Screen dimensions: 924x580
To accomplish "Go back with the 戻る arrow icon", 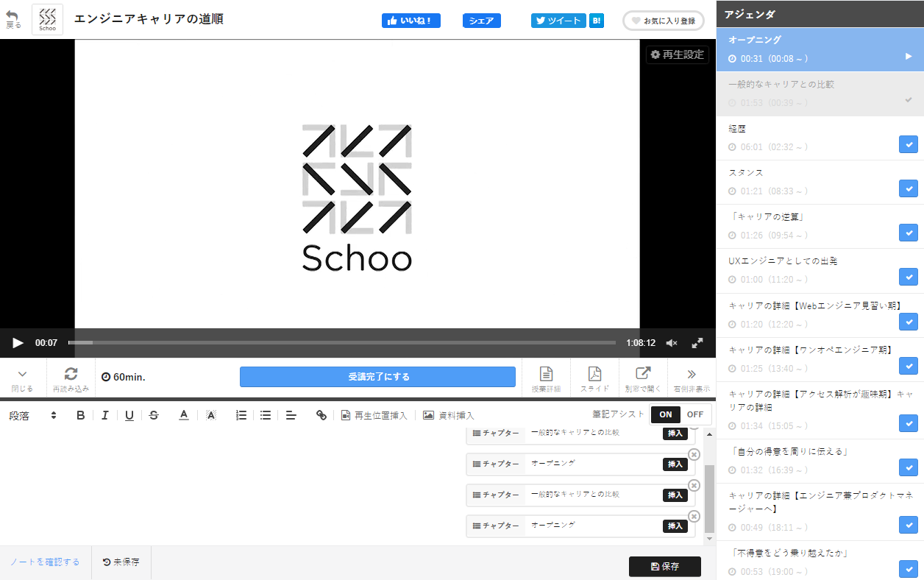I will click(13, 19).
